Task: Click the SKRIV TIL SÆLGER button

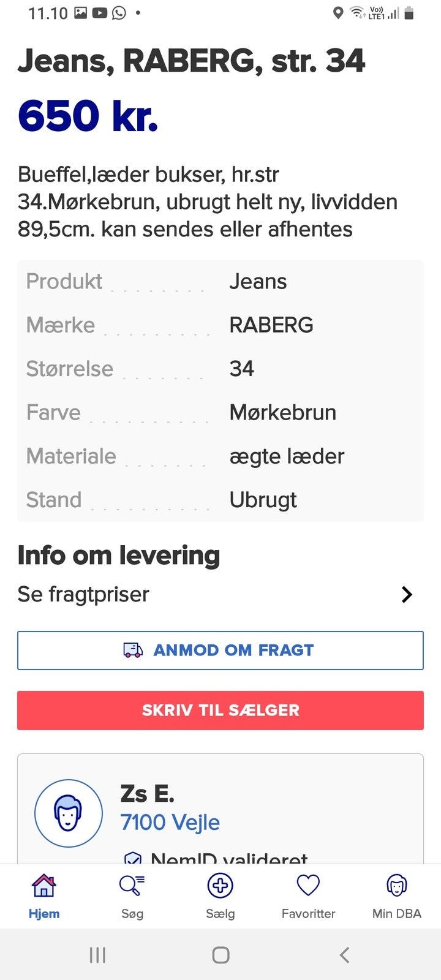Action: (x=221, y=710)
